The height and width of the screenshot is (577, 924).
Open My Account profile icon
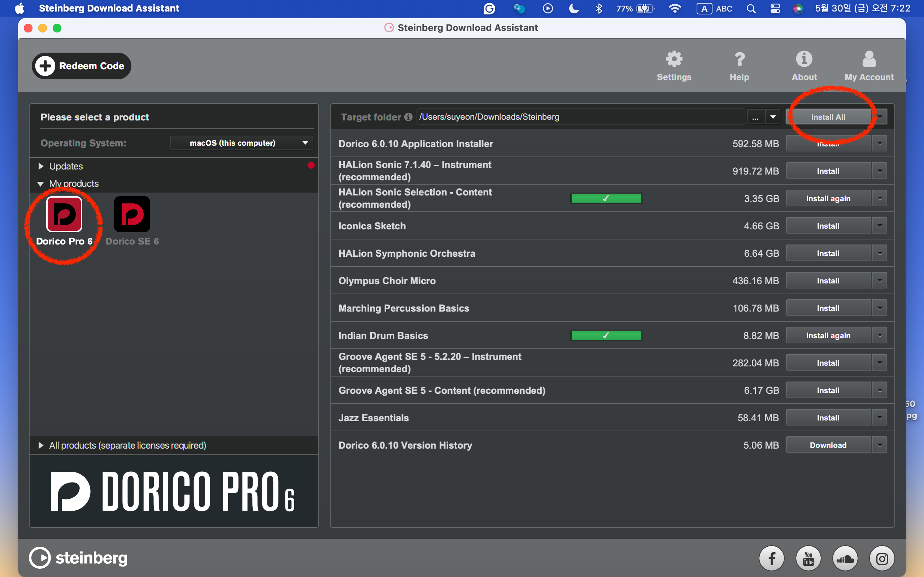(869, 60)
